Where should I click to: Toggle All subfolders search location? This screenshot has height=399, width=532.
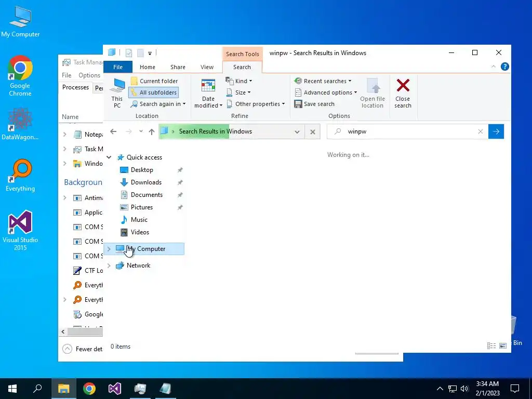pos(154,92)
